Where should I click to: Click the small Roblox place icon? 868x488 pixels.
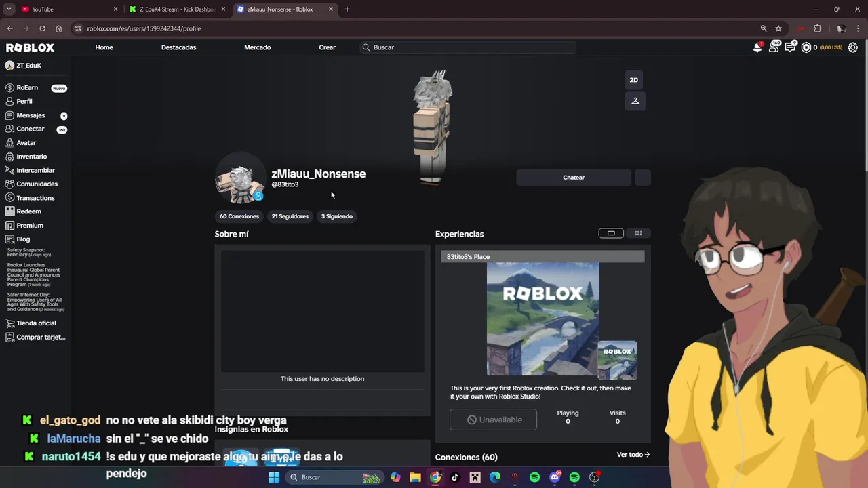[617, 360]
